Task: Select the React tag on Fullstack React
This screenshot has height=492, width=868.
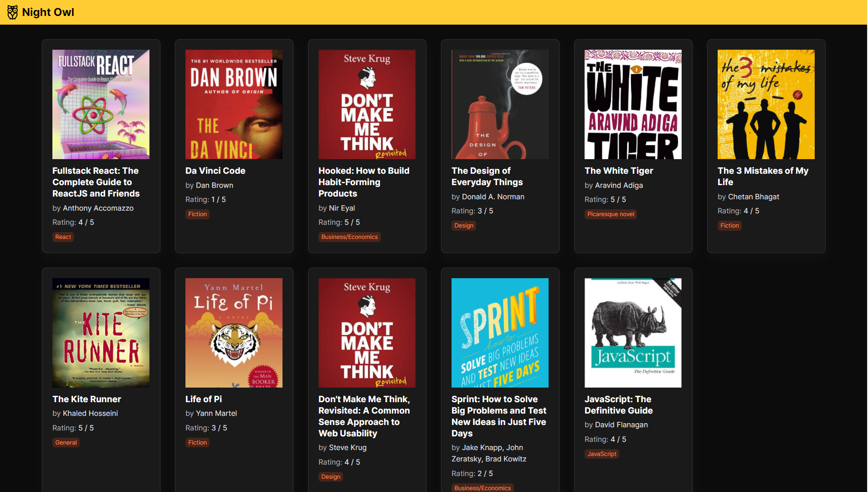Action: pyautogui.click(x=63, y=237)
